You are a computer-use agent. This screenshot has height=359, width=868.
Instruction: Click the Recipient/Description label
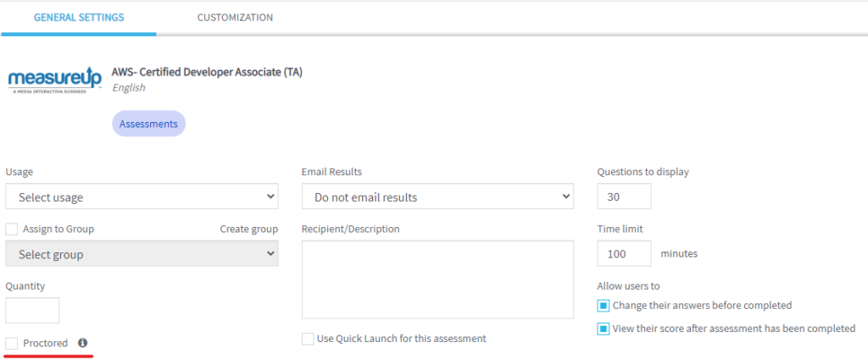coord(350,229)
